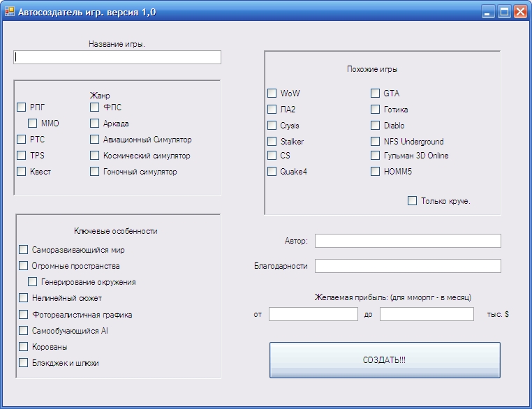Enable the Только круче checkbox
Image resolution: width=532 pixels, height=409 pixels.
413,201
